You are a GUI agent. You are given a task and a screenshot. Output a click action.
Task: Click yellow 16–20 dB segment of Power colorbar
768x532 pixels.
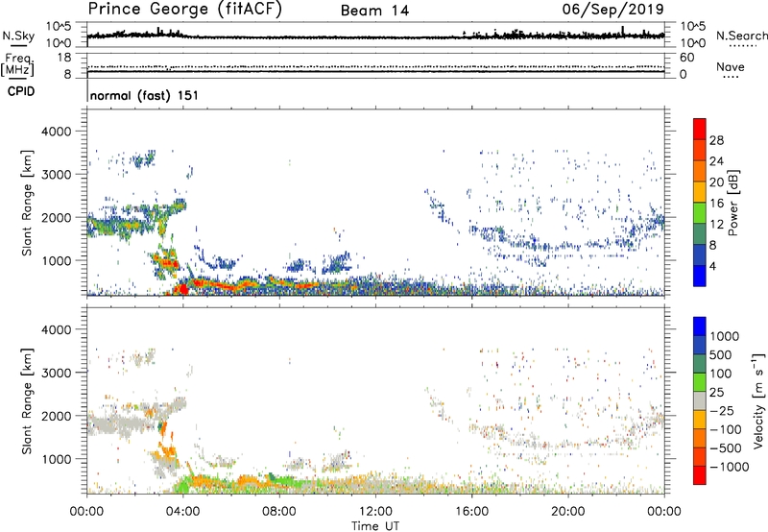pos(700,191)
